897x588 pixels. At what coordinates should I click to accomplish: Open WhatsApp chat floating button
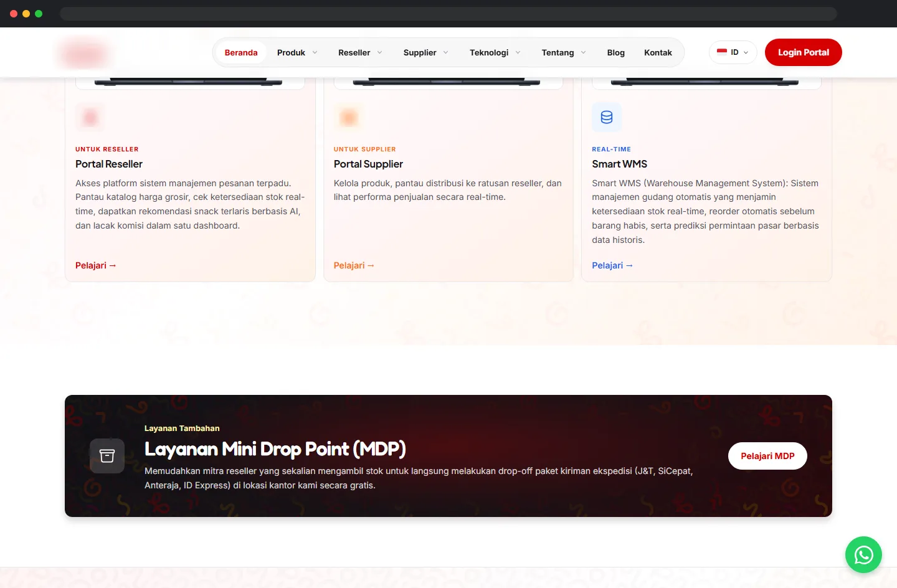point(863,554)
